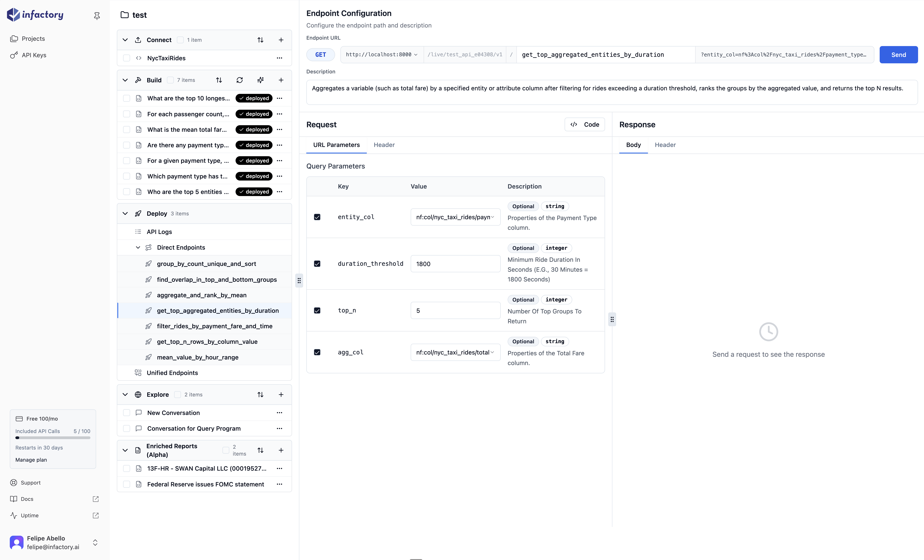The width and height of the screenshot is (924, 560).
Task: Check the 'For each passenger count' row checkbox
Action: click(127, 114)
